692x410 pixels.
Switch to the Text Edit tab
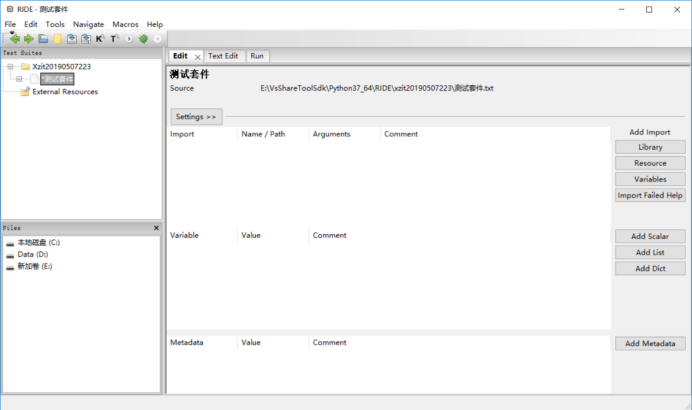pyautogui.click(x=223, y=56)
